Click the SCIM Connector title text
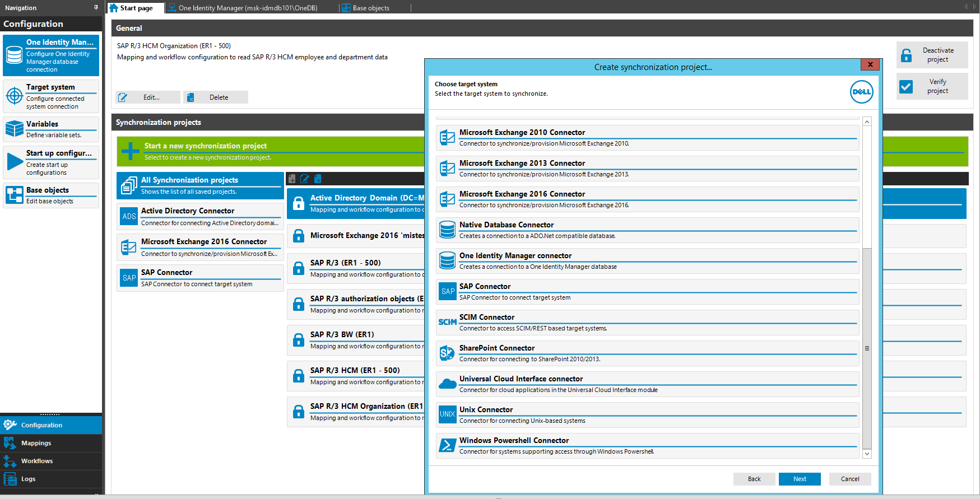Image resolution: width=980 pixels, height=499 pixels. 487,317
